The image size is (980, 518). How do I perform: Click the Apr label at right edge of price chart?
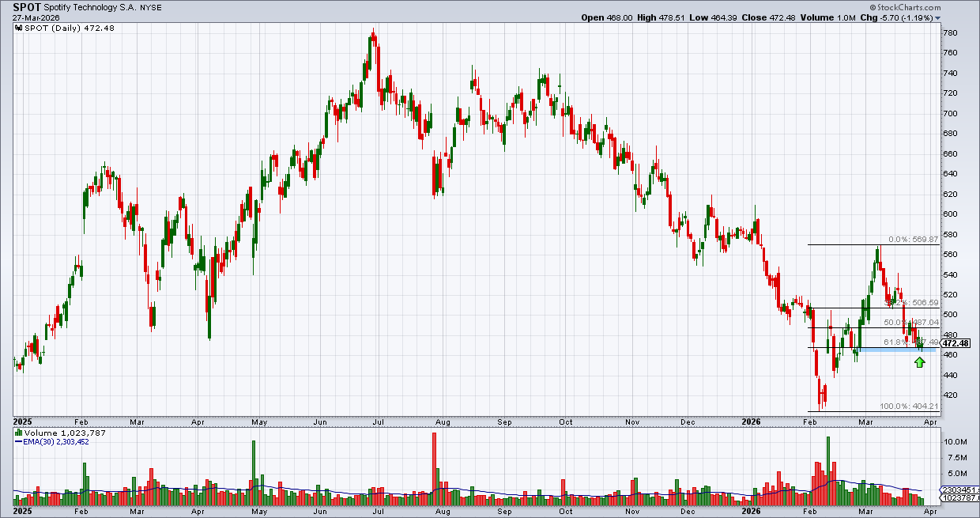click(930, 422)
